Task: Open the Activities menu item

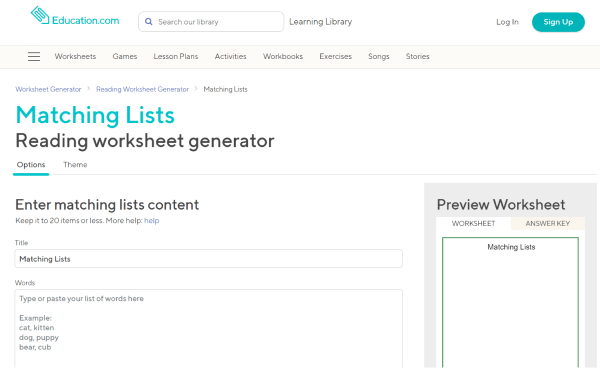Action: tap(230, 57)
